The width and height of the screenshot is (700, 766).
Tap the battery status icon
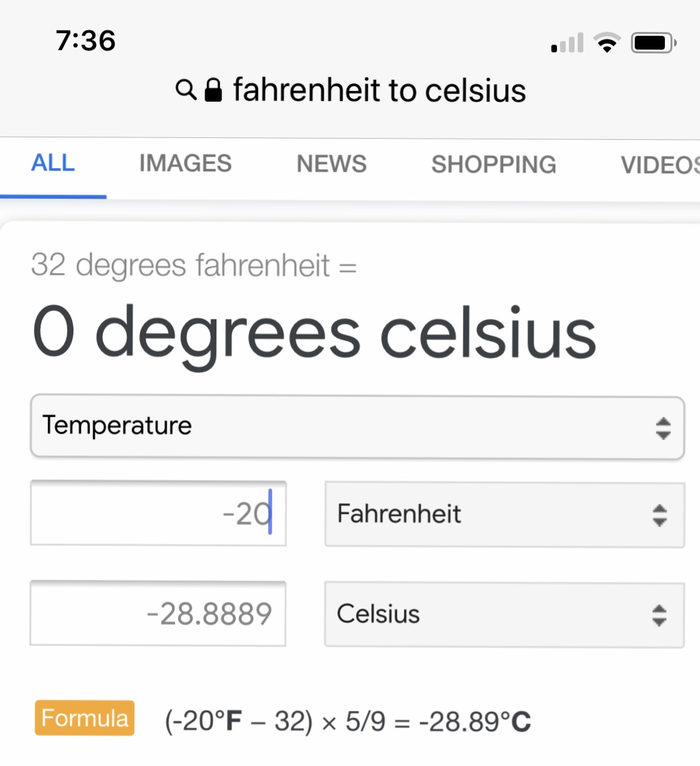653,43
